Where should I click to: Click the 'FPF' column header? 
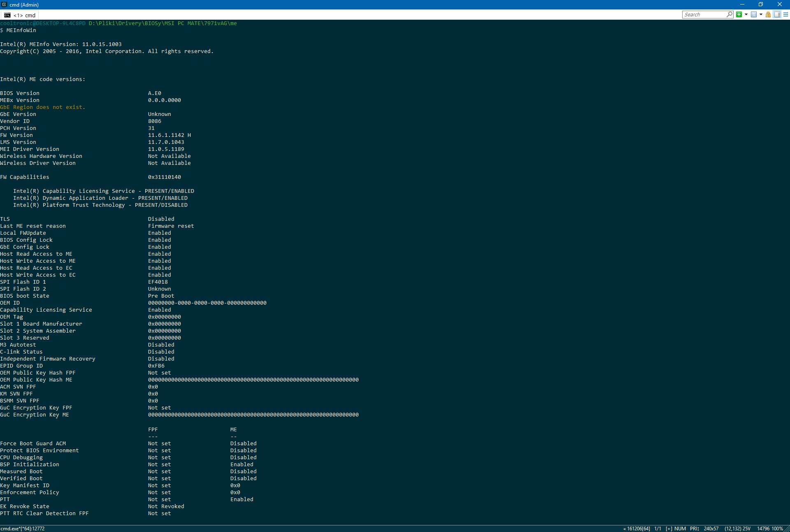(153, 430)
